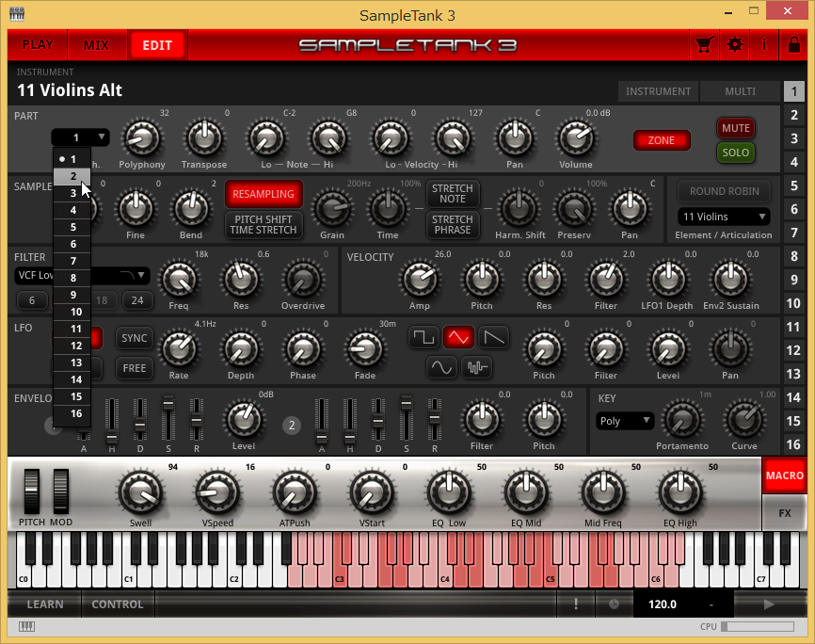The image size is (815, 644).
Task: Click the lock icon in header
Action: [x=793, y=45]
